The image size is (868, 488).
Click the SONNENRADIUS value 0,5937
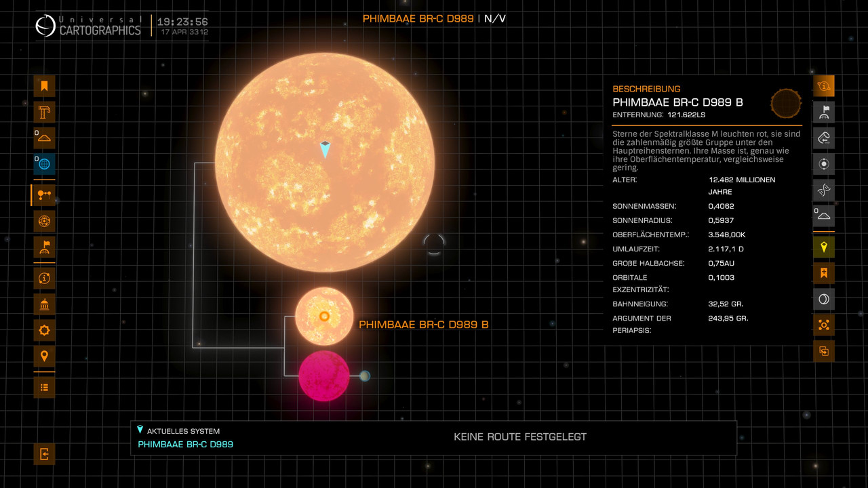pyautogui.click(x=721, y=220)
